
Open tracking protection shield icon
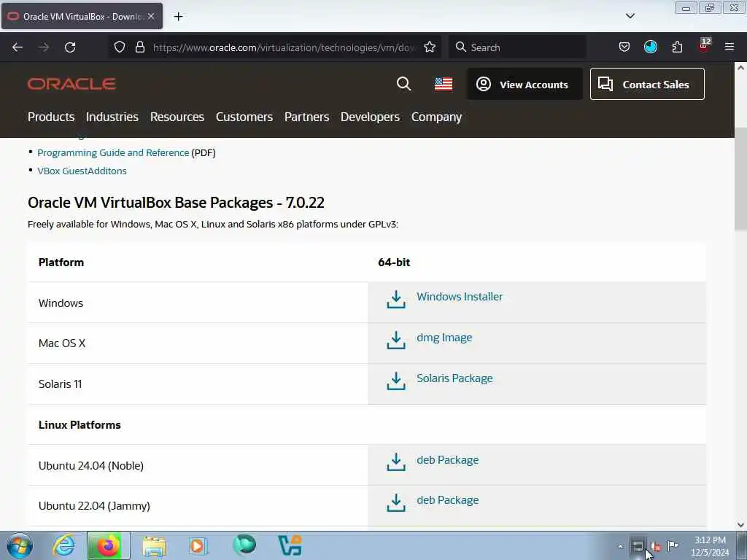click(120, 47)
